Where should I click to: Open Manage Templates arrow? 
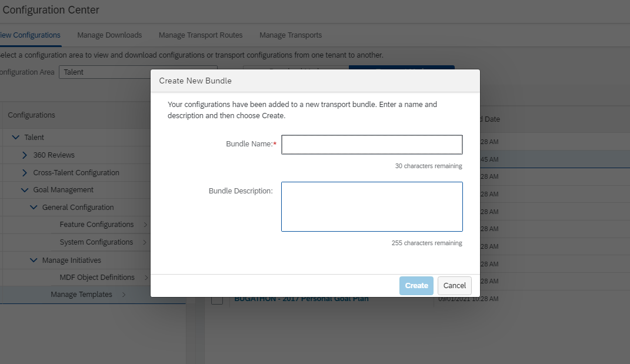(124, 295)
